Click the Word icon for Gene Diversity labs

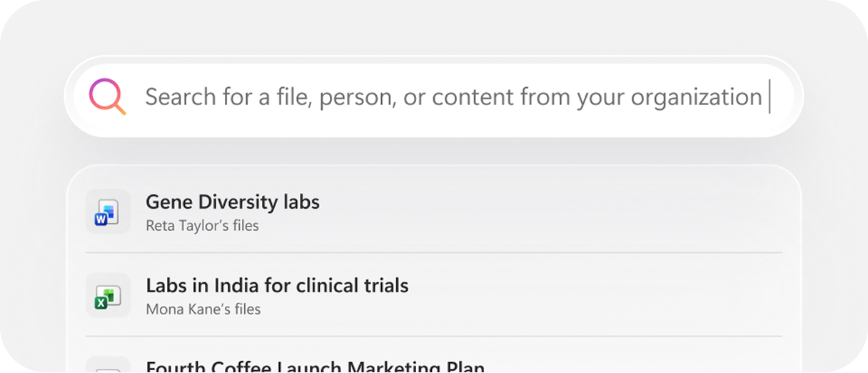tap(108, 212)
